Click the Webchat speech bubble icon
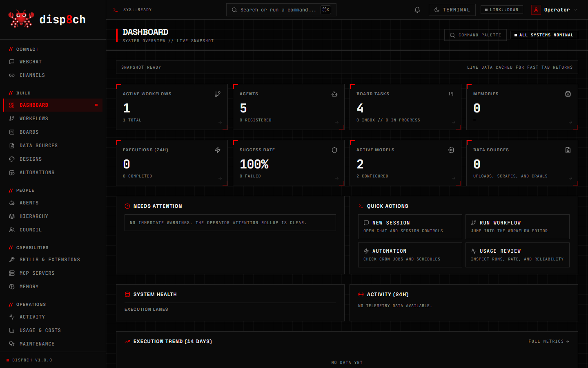The image size is (588, 368). (12, 62)
